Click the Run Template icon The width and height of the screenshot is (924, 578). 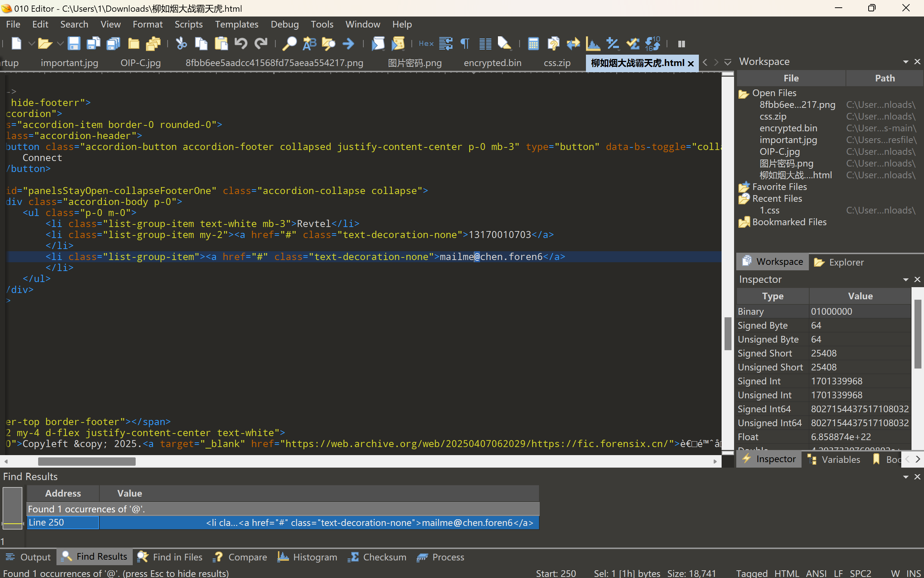[398, 44]
